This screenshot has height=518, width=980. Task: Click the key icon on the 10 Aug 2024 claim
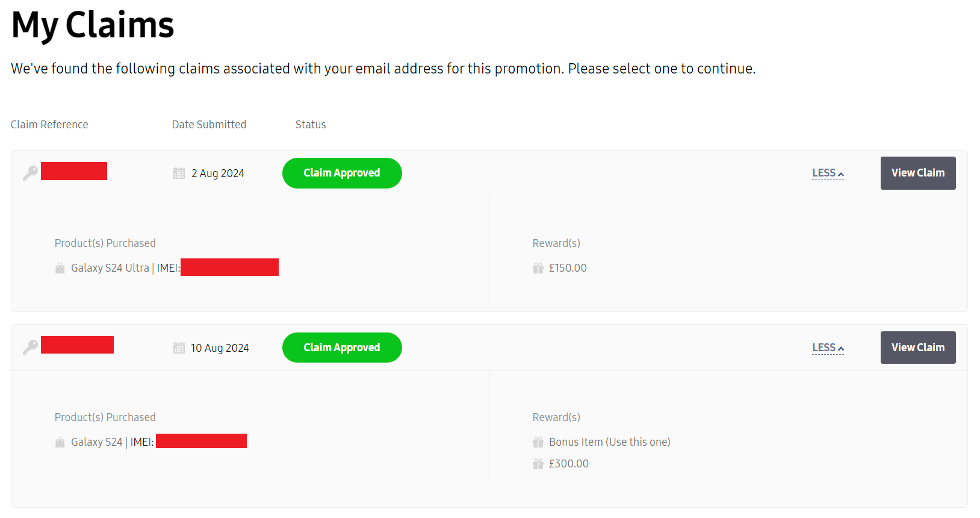click(30, 347)
